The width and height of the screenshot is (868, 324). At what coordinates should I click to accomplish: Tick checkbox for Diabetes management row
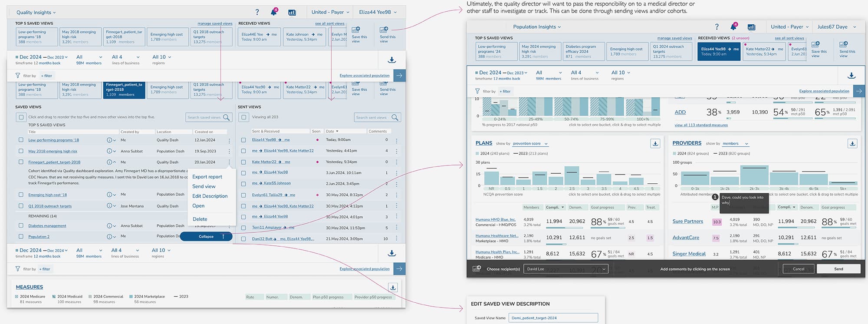(21, 225)
